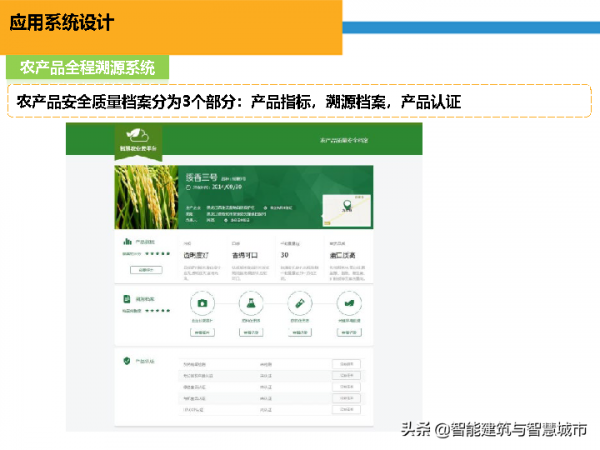The width and height of the screenshot is (600, 450).
Task: Click the outlined button below the indicators star rating
Action: tap(146, 270)
